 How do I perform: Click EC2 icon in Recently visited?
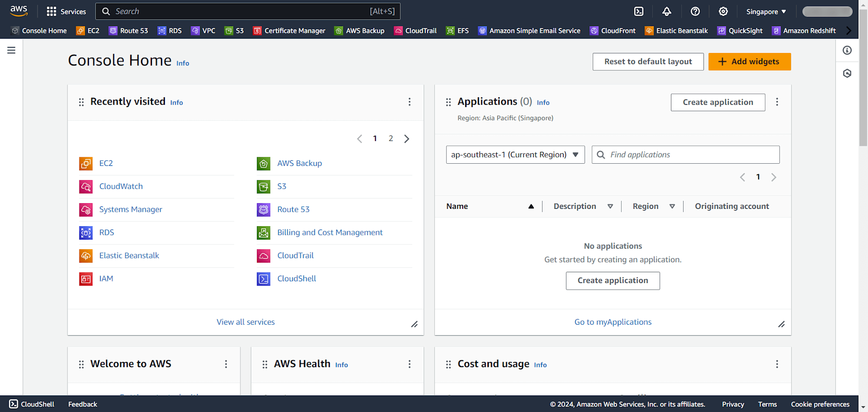86,164
